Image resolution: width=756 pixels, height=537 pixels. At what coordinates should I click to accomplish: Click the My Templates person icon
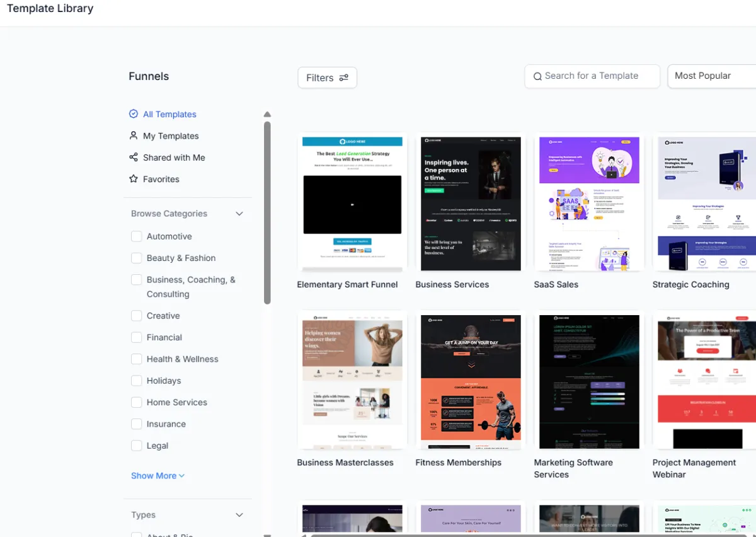(134, 136)
